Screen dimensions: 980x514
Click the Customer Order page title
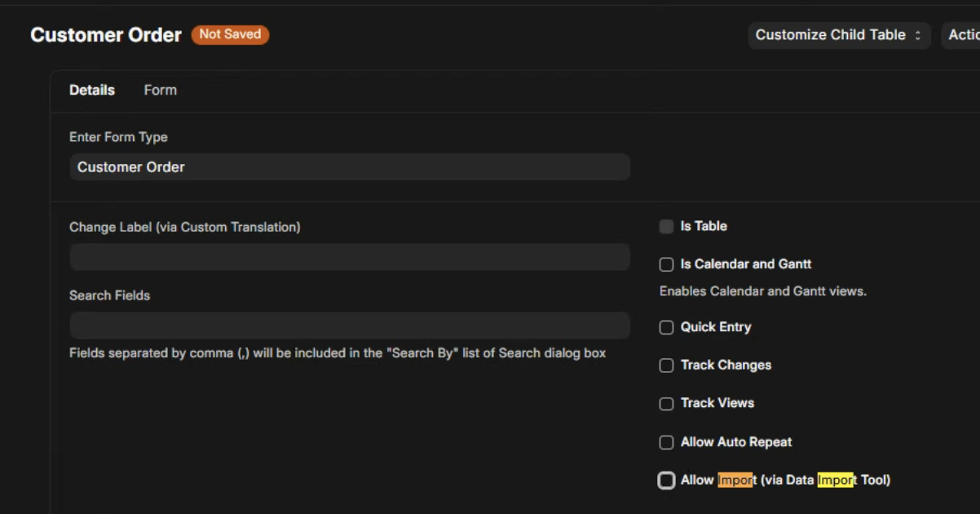point(106,35)
